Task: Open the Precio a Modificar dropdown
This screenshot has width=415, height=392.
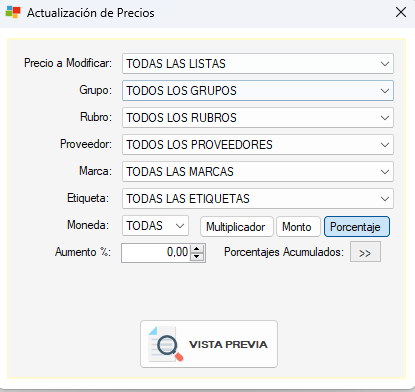Action: 385,64
